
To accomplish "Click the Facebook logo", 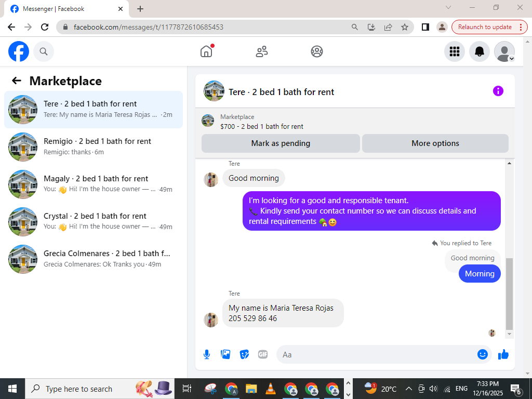I will [19, 51].
